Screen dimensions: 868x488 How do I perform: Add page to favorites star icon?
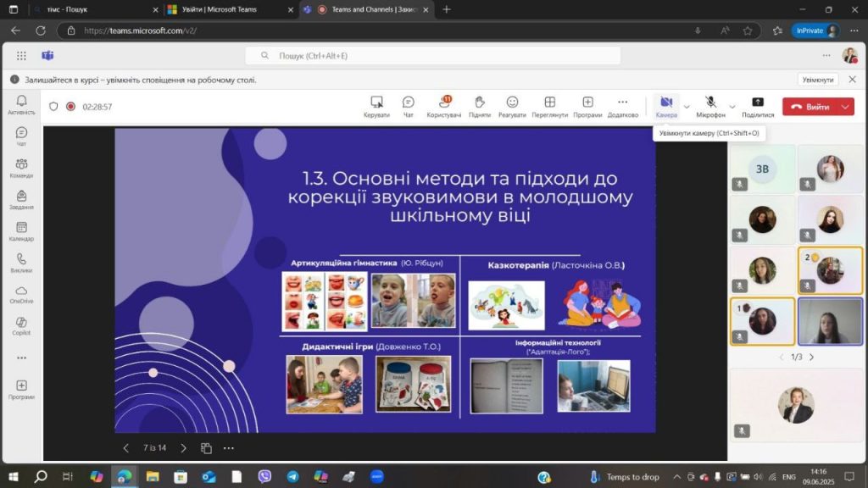click(x=748, y=30)
